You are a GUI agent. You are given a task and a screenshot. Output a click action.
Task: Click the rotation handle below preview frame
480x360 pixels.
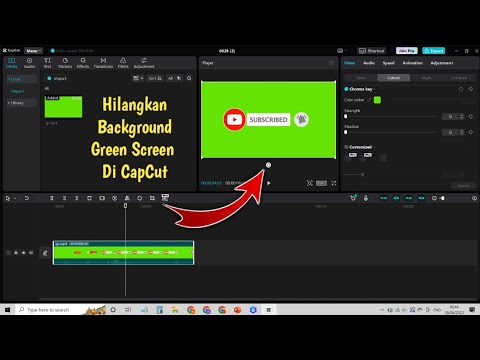click(268, 165)
